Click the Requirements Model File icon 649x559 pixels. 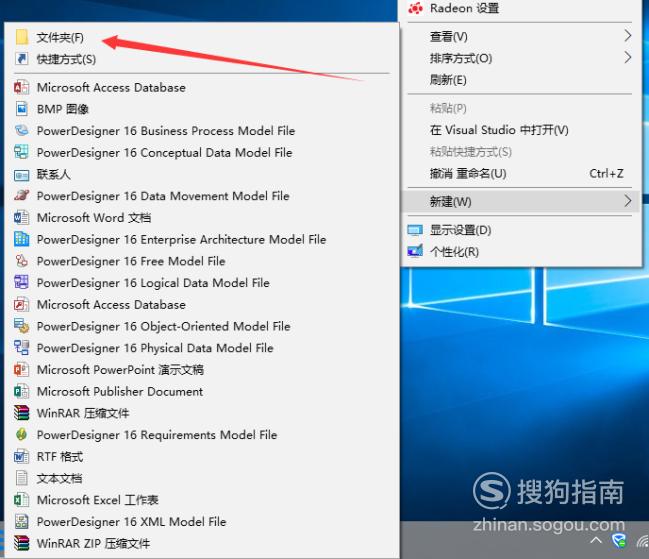click(22, 434)
